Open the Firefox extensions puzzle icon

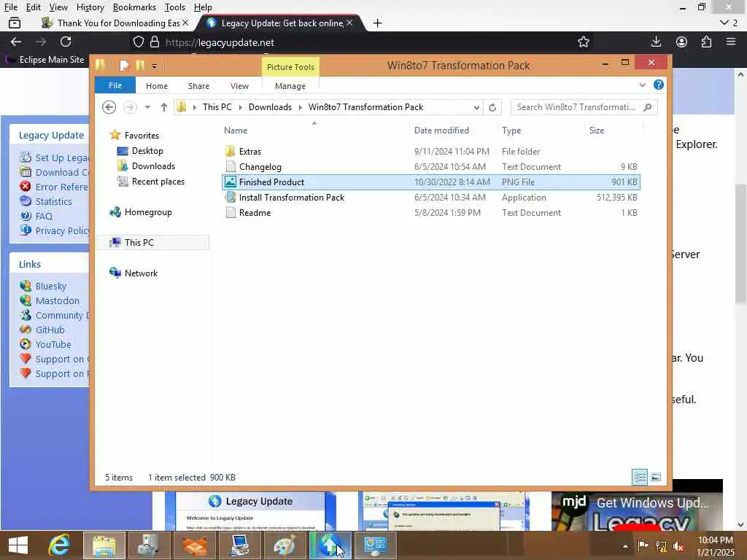706,42
